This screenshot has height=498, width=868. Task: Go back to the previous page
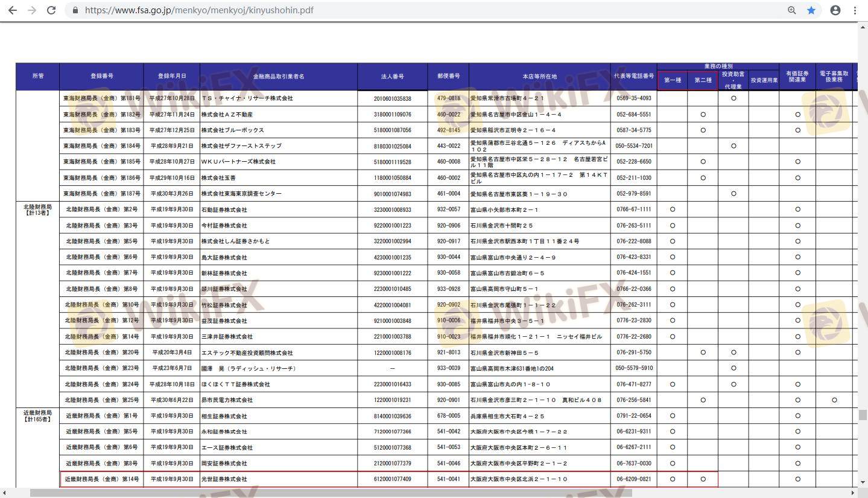13,10
